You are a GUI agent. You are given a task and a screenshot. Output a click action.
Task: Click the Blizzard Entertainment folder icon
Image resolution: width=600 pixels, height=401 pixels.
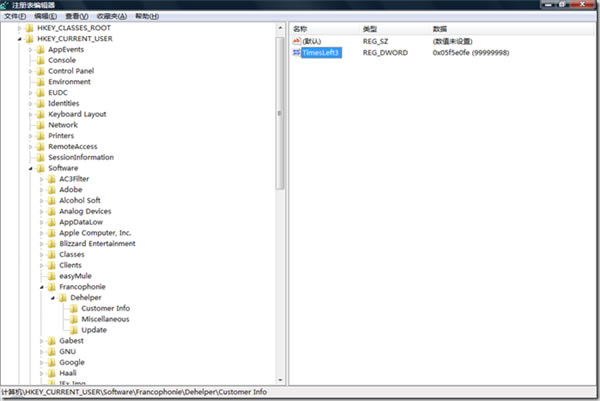(52, 244)
